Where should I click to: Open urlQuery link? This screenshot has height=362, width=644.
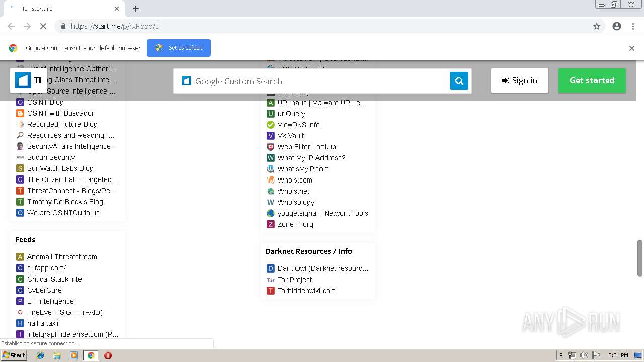(x=291, y=114)
